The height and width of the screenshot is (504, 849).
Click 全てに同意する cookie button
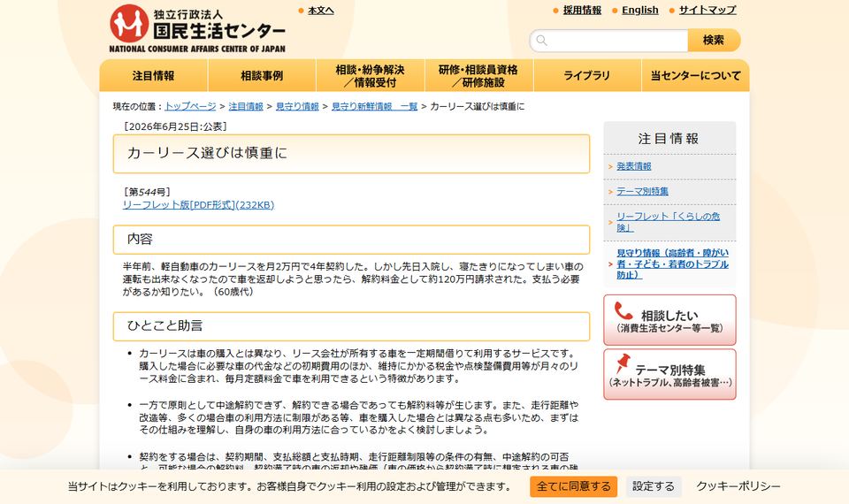click(x=573, y=486)
